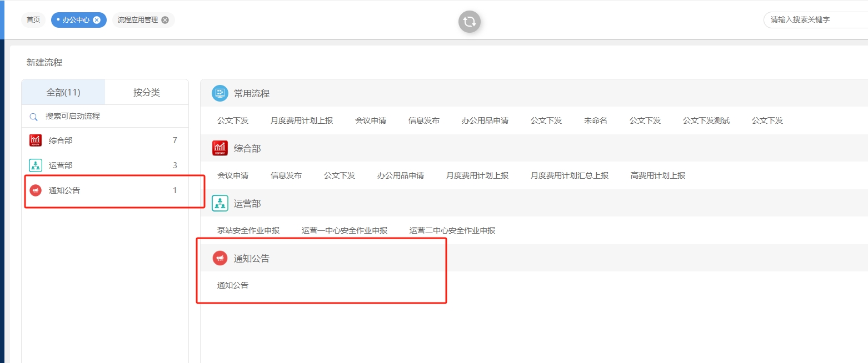Start 公文下发 in 综合部 section
This screenshot has width=868, height=363.
[x=340, y=175]
